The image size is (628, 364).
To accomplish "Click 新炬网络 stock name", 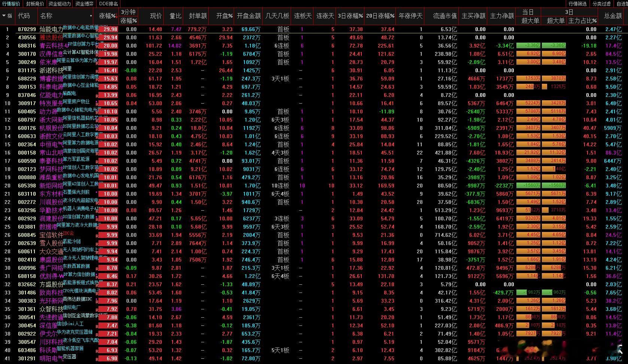I will [x=51, y=186].
